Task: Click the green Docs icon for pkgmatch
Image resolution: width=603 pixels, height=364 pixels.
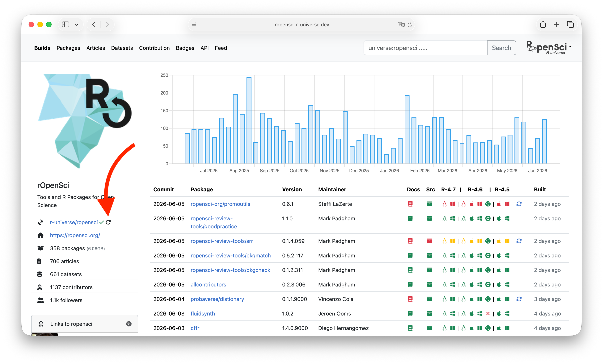Action: (410, 255)
